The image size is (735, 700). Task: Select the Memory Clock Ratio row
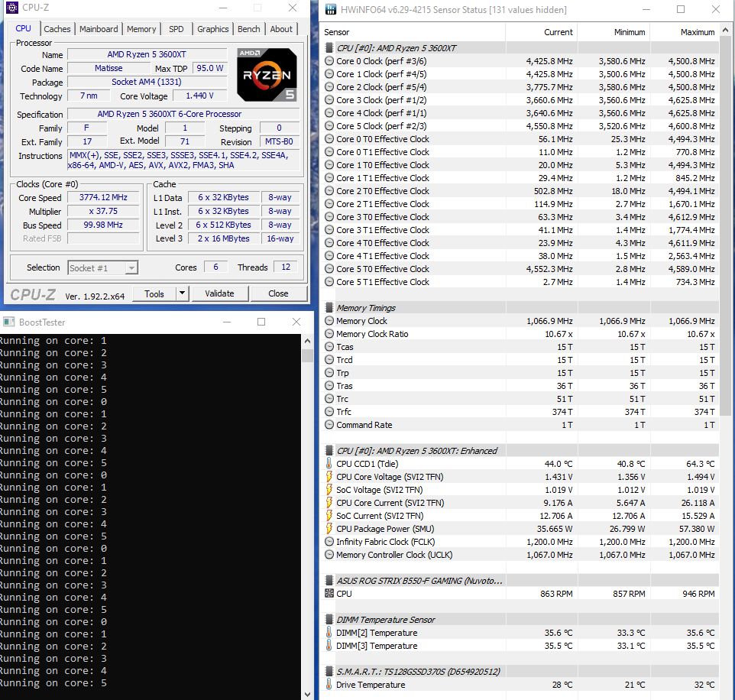tap(520, 334)
